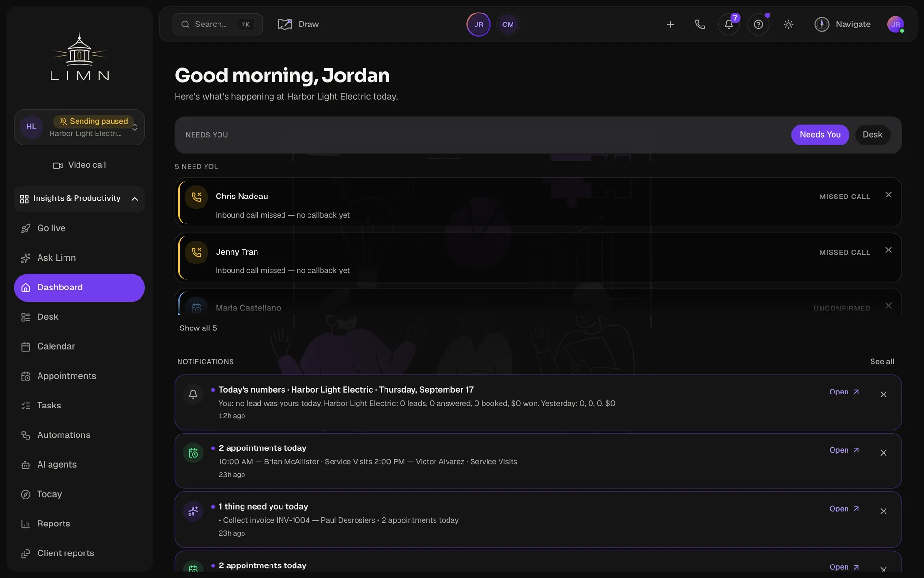
Task: Dismiss Jenny Tran missed call
Action: pos(888,250)
